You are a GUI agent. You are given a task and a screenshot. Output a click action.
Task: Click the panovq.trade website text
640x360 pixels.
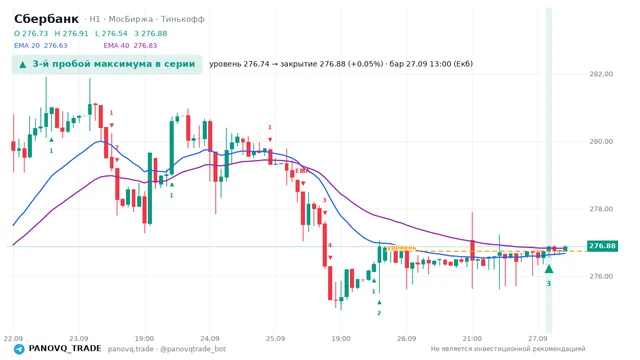pyautogui.click(x=131, y=349)
